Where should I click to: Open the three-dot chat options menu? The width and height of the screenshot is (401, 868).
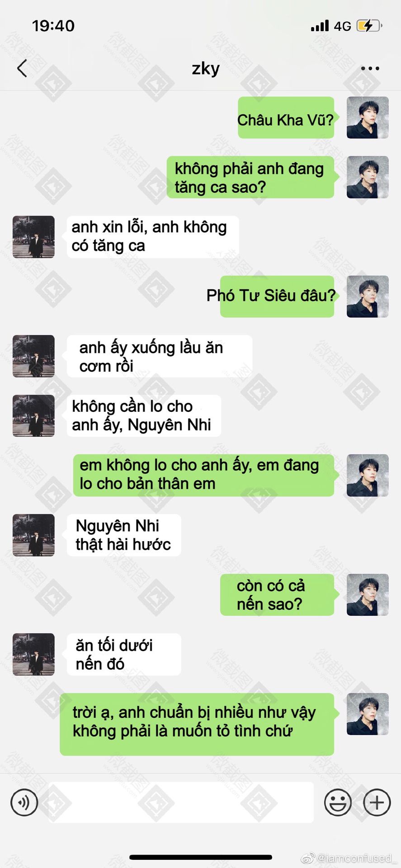370,68
